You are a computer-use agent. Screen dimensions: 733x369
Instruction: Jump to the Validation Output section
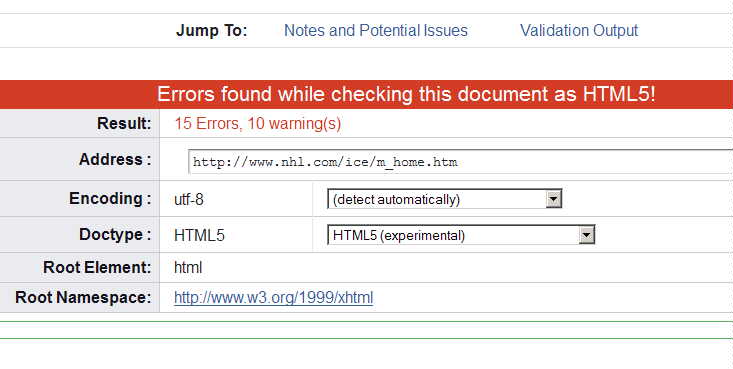[579, 30]
